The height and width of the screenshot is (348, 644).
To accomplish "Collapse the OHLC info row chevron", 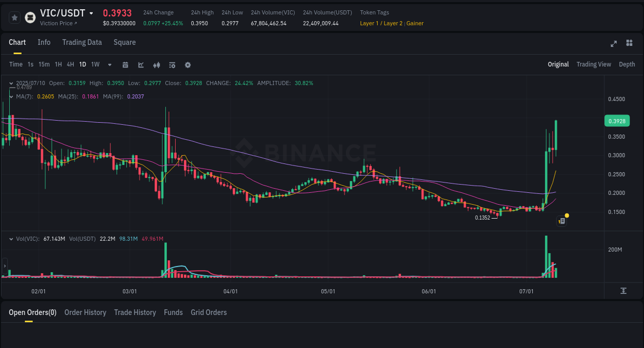I will click(x=11, y=83).
